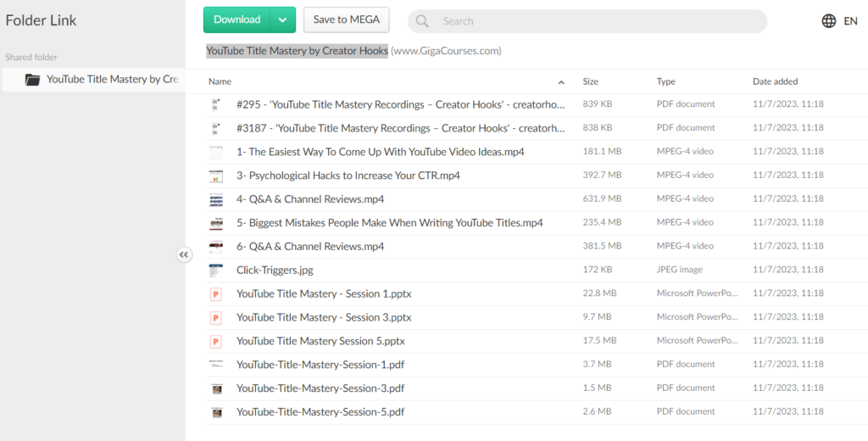Image resolution: width=868 pixels, height=441 pixels.
Task: Toggle the Name column sort arrow
Action: click(561, 82)
